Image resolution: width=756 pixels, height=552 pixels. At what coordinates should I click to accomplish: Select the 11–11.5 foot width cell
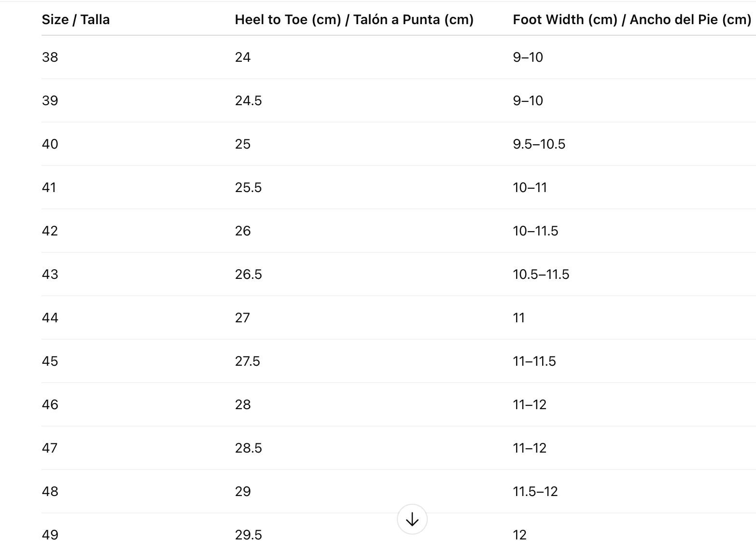click(534, 361)
